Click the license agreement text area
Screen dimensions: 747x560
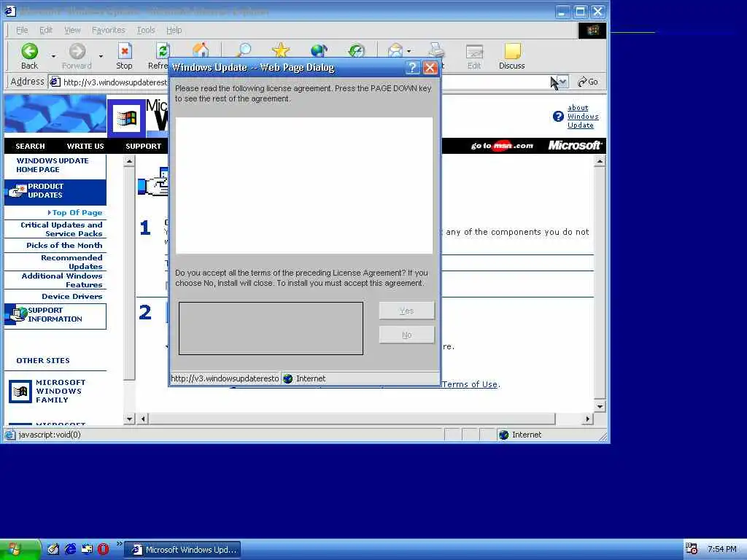click(304, 185)
